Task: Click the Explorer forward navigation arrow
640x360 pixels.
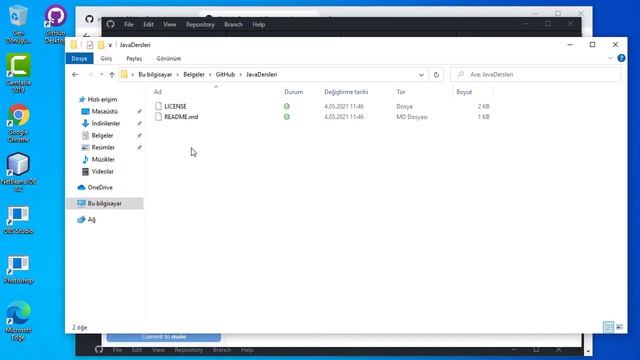Action: tap(89, 75)
